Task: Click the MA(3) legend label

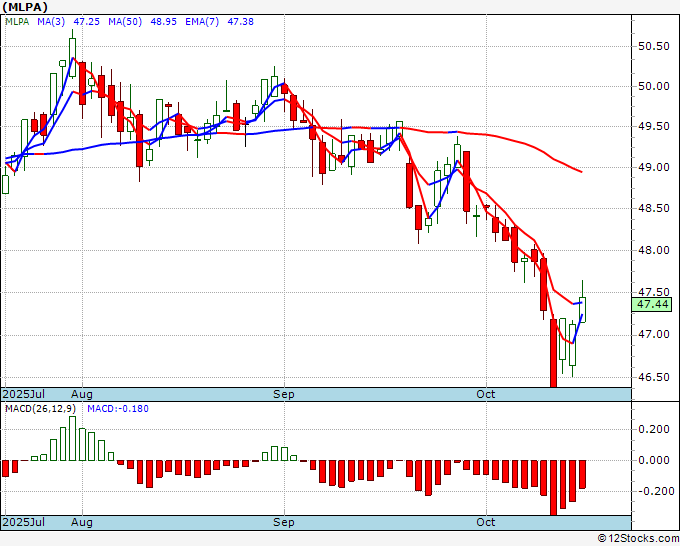Action: point(51,22)
